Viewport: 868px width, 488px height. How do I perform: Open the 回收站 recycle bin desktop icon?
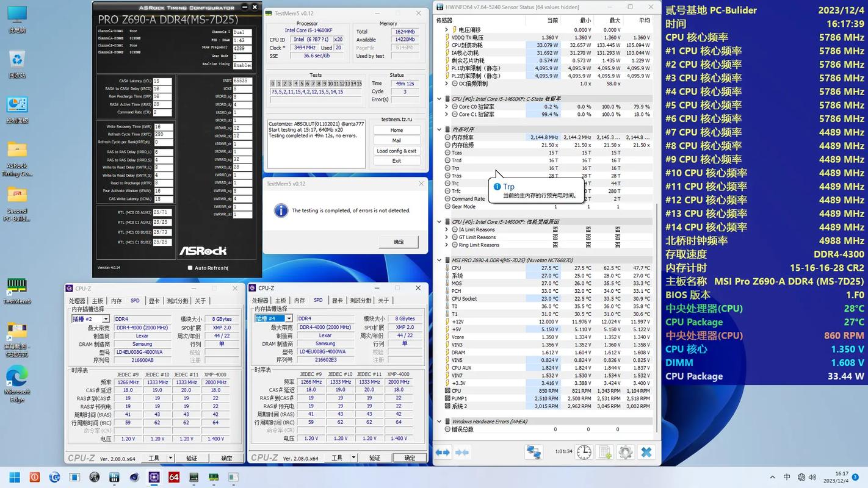[x=17, y=65]
